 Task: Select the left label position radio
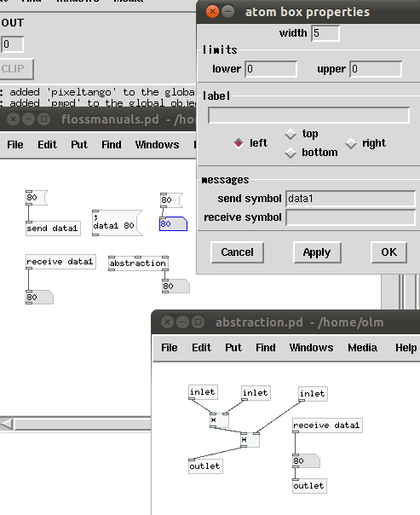(239, 143)
